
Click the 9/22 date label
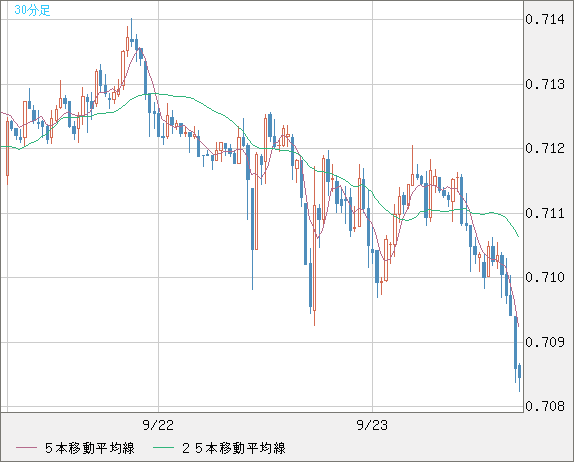(x=158, y=425)
